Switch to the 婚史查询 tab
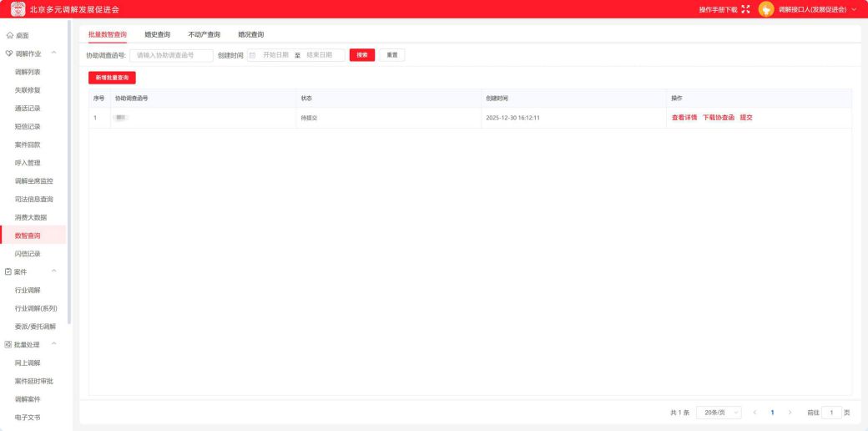 pyautogui.click(x=157, y=34)
